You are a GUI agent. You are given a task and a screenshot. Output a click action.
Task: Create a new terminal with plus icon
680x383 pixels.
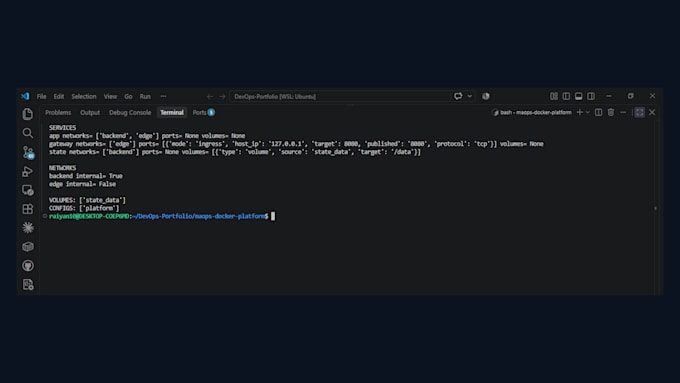[579, 112]
